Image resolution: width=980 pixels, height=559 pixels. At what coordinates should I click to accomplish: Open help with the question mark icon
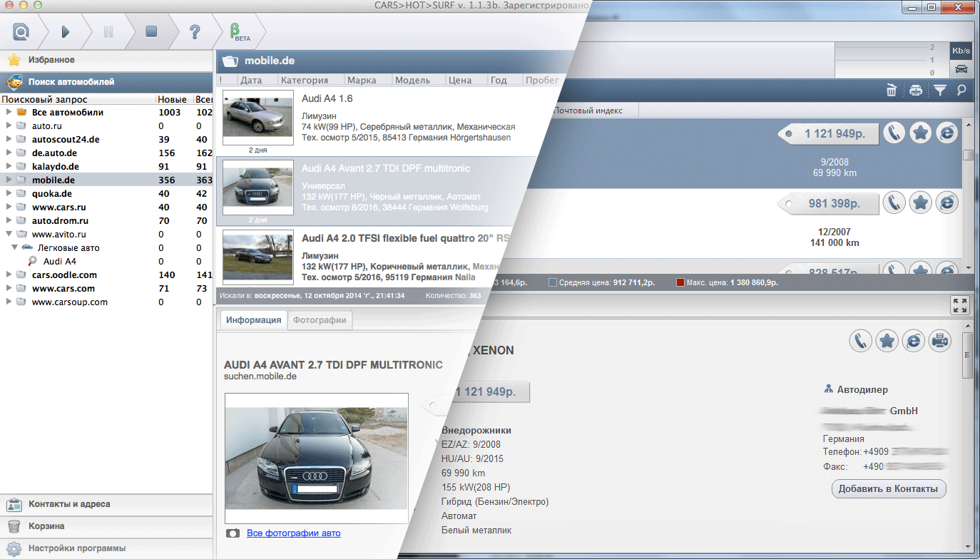click(x=194, y=31)
